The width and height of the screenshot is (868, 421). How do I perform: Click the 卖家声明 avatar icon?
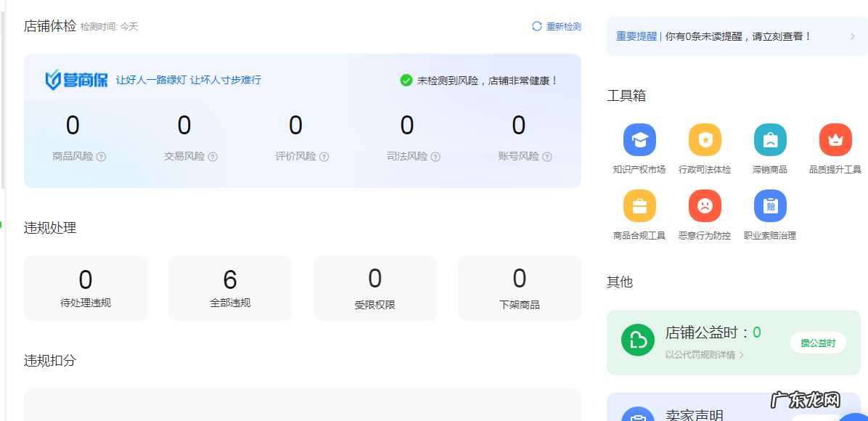point(637,414)
